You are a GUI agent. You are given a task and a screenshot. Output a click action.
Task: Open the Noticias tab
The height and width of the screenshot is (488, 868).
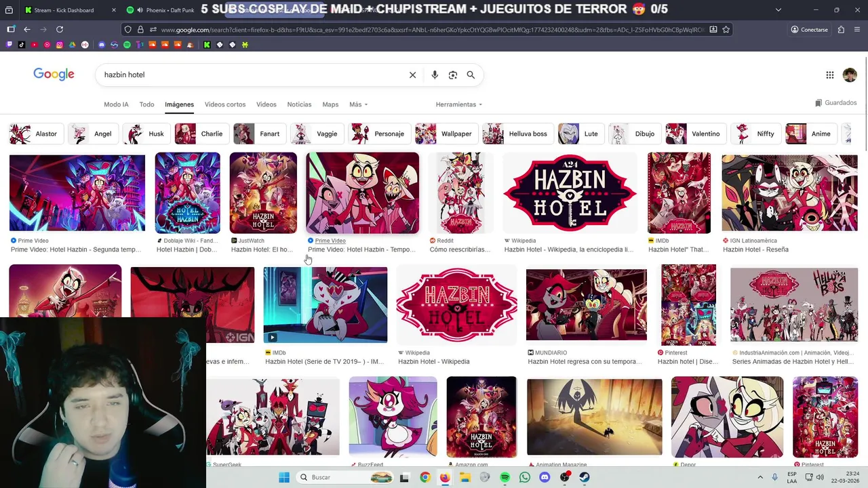point(299,104)
